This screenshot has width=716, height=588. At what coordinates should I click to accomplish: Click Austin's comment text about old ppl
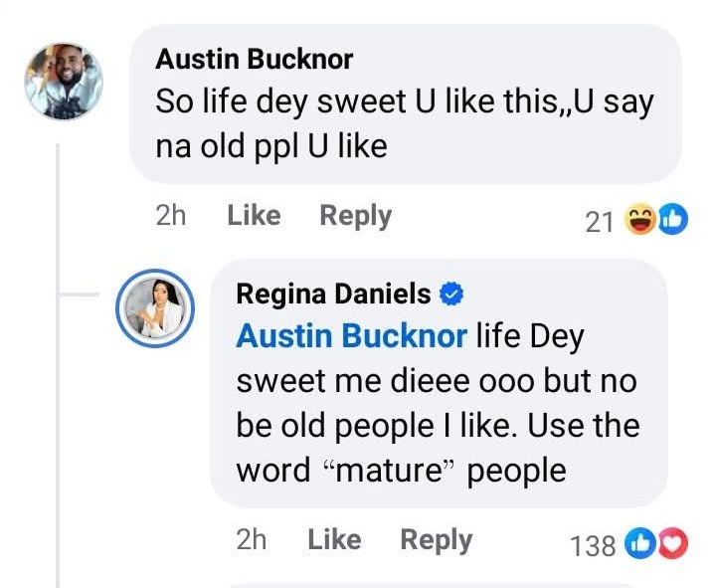(404, 124)
